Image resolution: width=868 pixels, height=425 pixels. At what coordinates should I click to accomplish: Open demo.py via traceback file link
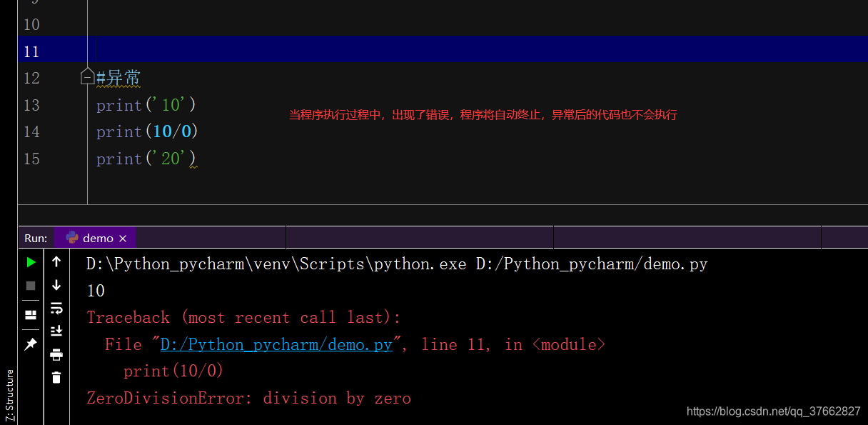pyautogui.click(x=276, y=344)
